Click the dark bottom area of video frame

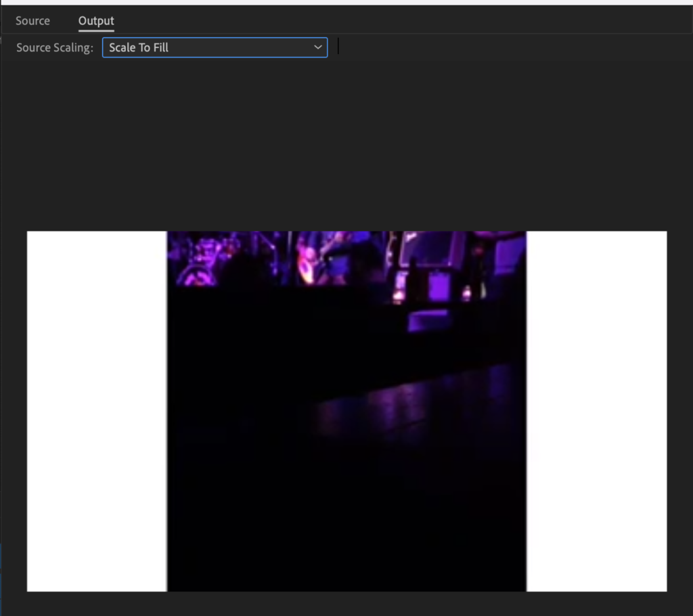pos(346,531)
